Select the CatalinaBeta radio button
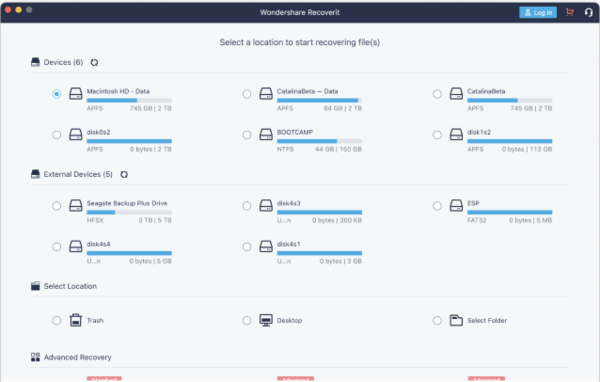 pos(437,94)
